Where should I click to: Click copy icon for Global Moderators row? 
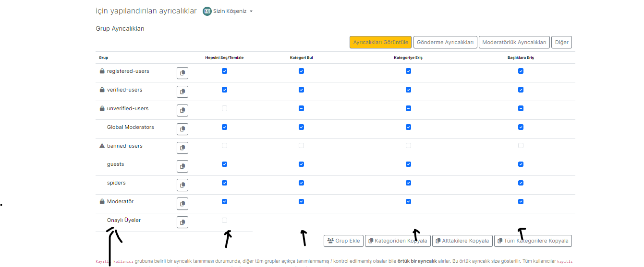tap(182, 129)
